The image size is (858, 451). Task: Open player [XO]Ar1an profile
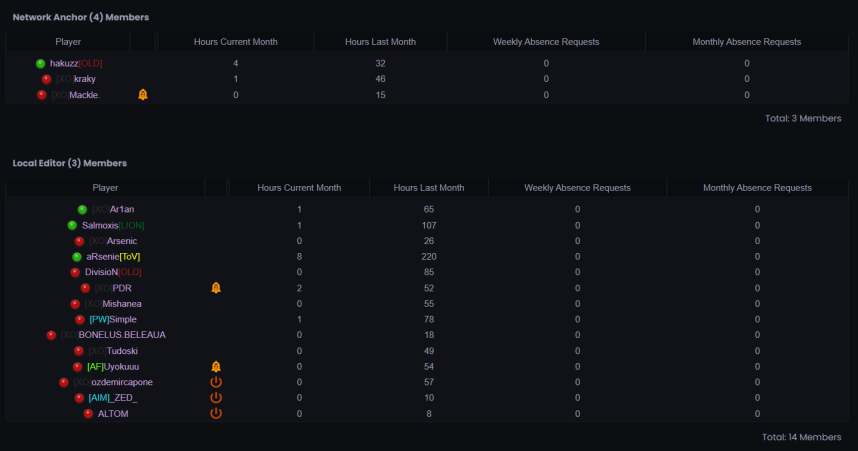113,209
